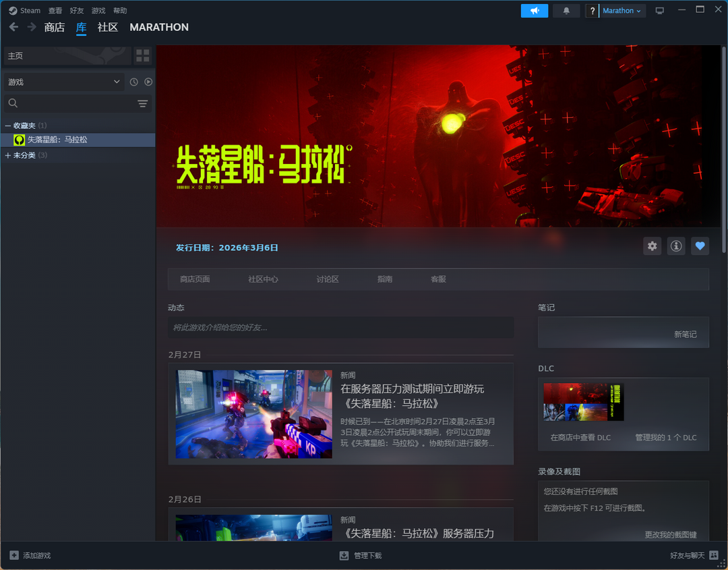Click the announcements megaphone icon
Screen dimensions: 728x570
[534, 11]
